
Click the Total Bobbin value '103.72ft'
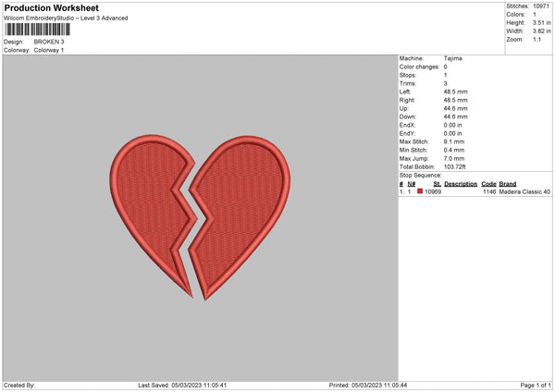455,167
